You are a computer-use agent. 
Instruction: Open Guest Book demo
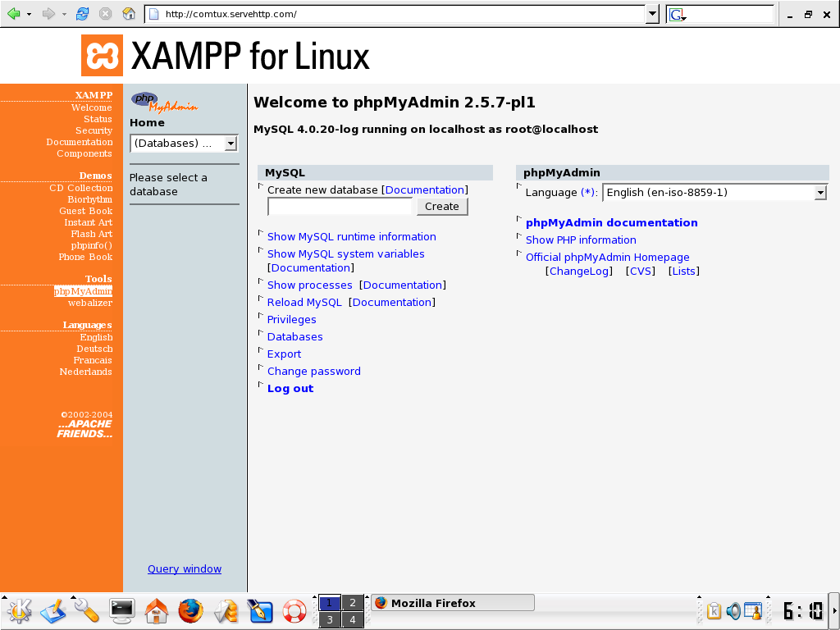point(85,211)
